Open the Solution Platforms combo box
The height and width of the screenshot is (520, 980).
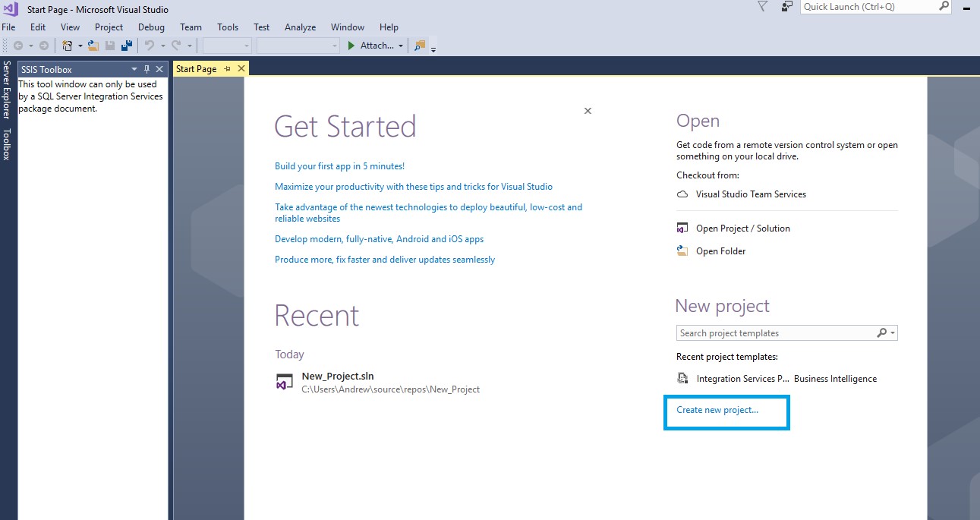(298, 46)
